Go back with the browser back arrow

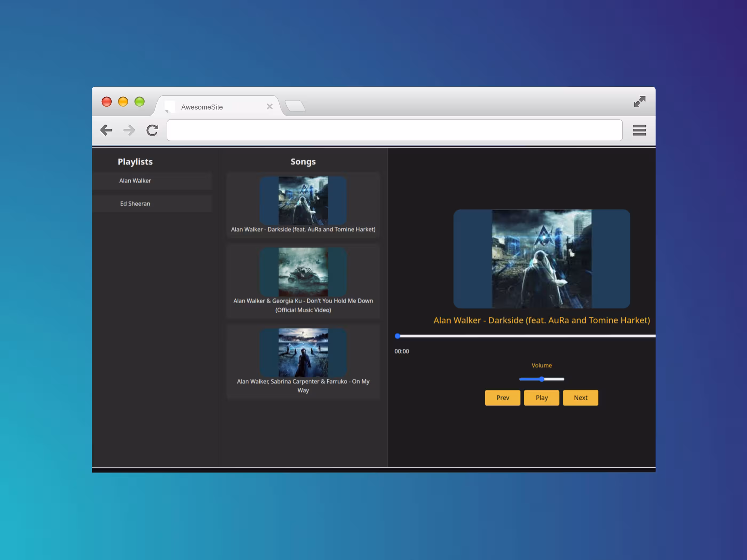point(106,130)
